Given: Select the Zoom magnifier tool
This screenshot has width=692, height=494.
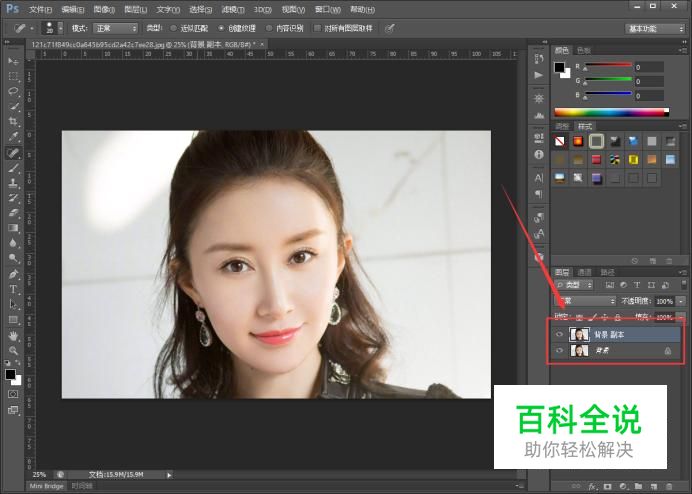Looking at the screenshot, I should pyautogui.click(x=13, y=350).
